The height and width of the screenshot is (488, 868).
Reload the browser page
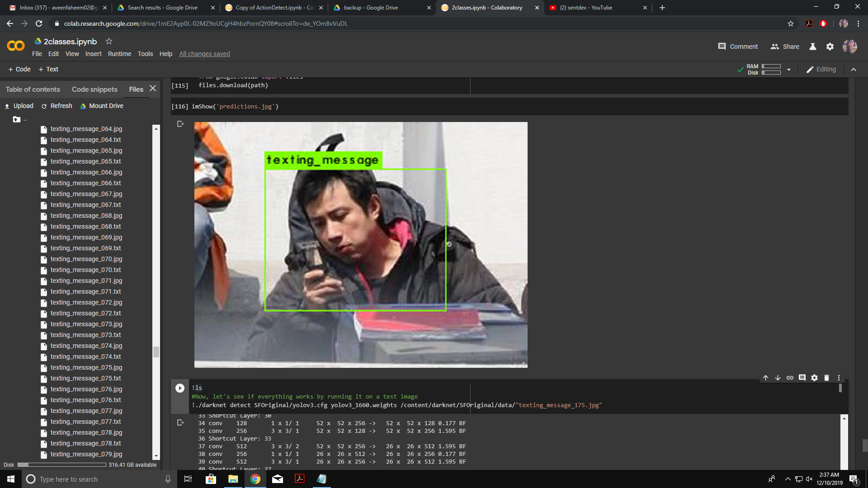click(x=39, y=23)
